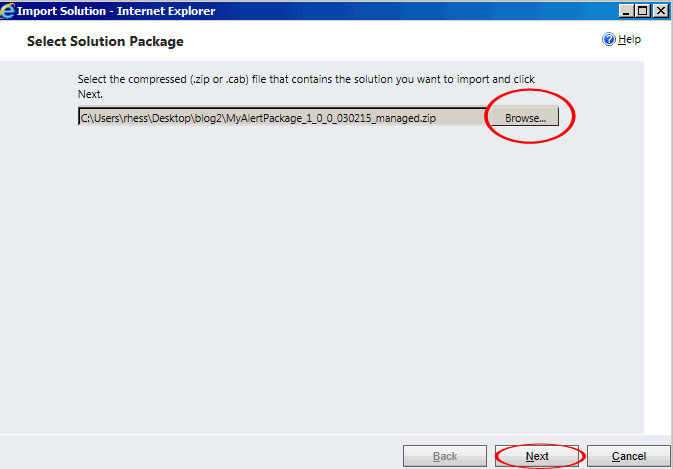Viewport: 673px width, 469px height.
Task: Open Help via the blue question-mark icon
Action: [608, 39]
